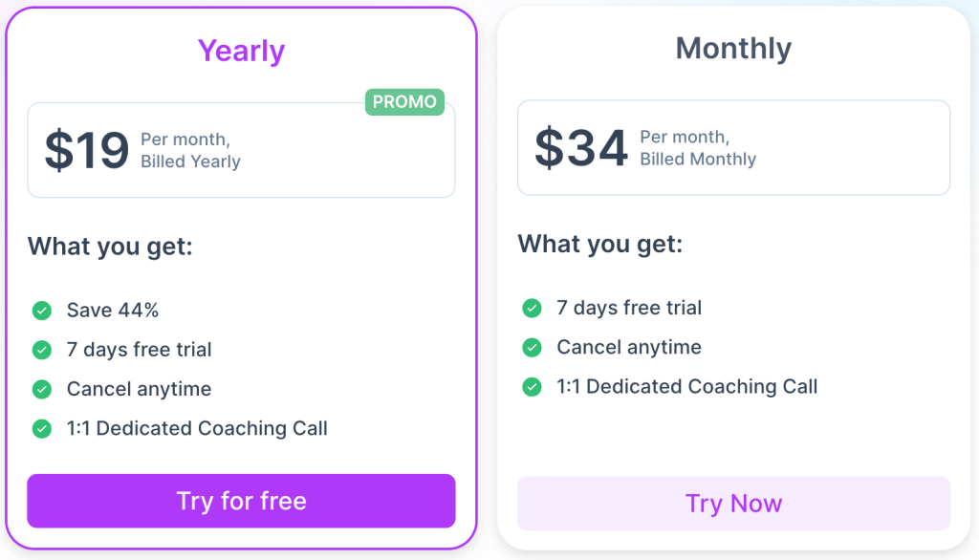Screen dimensions: 979x560
Task: Click the green checkmark beside Save 44%
Action: pyautogui.click(x=41, y=311)
